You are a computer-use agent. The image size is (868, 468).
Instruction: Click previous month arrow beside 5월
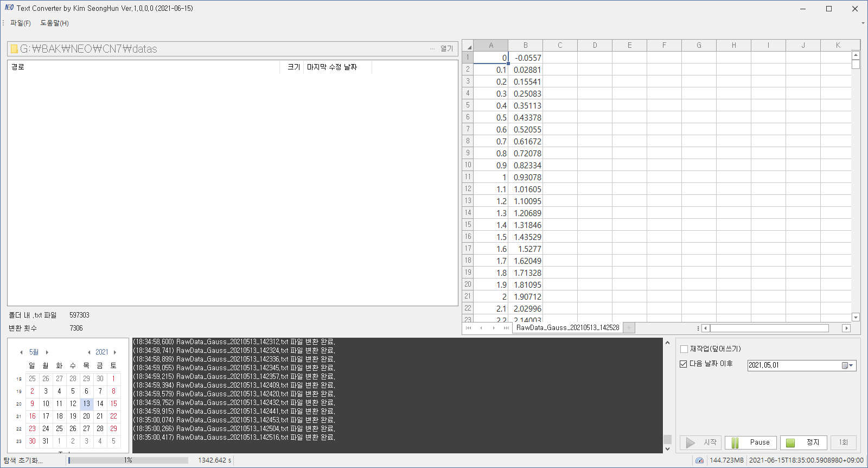21,352
